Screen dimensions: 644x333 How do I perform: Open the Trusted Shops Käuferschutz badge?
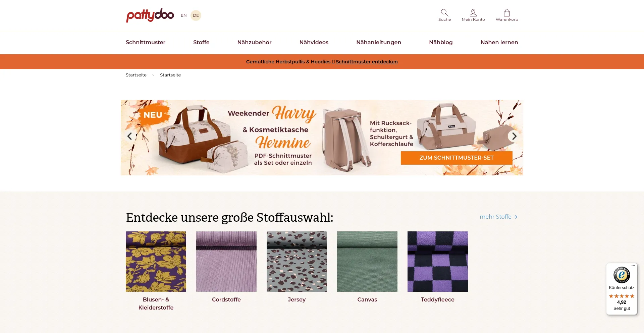tap(622, 289)
